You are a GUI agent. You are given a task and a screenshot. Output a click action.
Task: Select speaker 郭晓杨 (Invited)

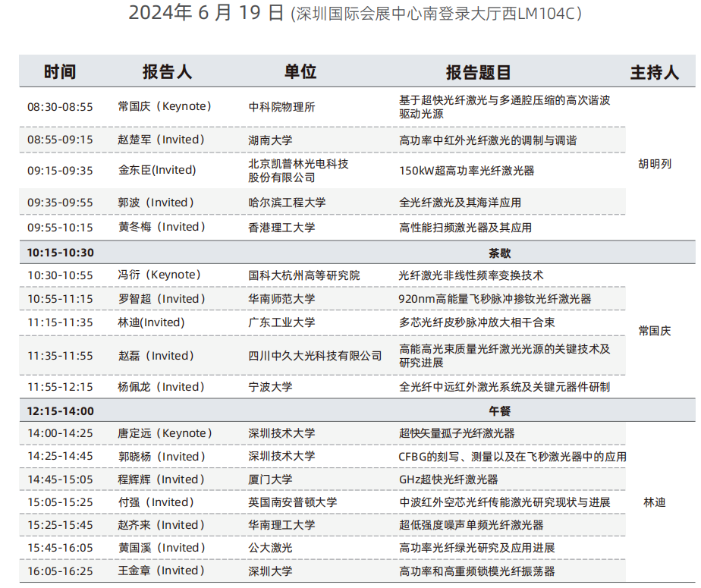pos(162,457)
